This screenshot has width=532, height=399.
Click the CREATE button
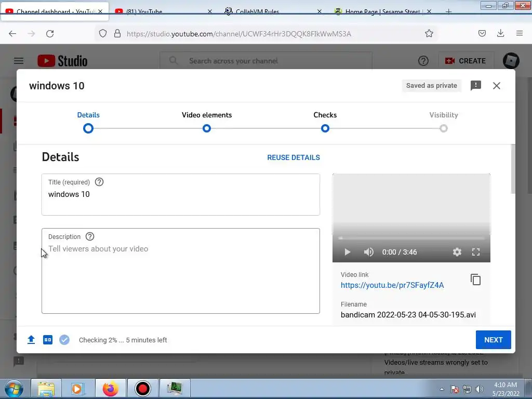click(x=465, y=61)
